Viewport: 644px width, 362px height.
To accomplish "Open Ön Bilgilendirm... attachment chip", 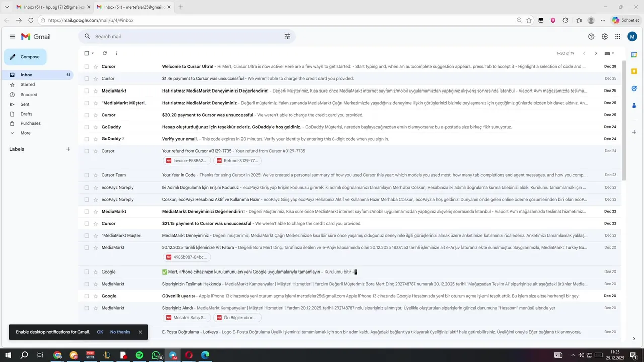I will click(237, 318).
